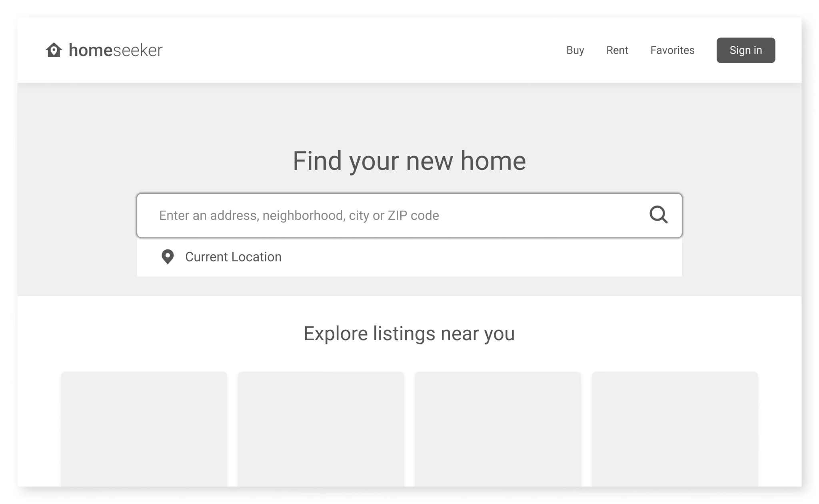Select the fourth listing card placeholder
The image size is (819, 504).
675,428
